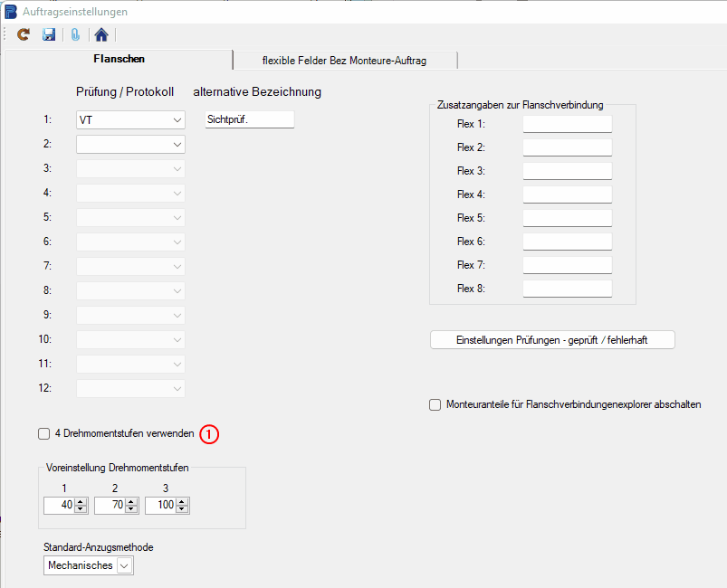Viewport: 727px width, 588px height.
Task: Decrease torque step 2 with the down arrow
Action: point(131,509)
